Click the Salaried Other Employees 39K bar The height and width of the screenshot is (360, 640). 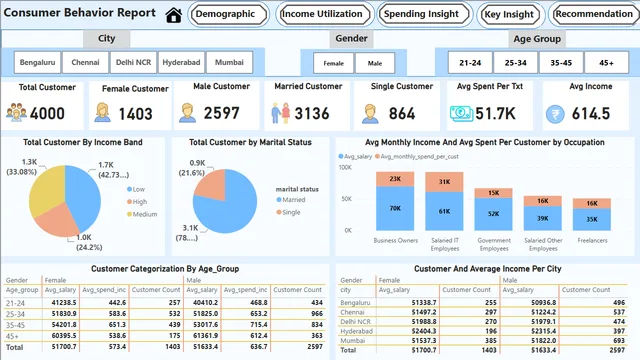pyautogui.click(x=542, y=218)
